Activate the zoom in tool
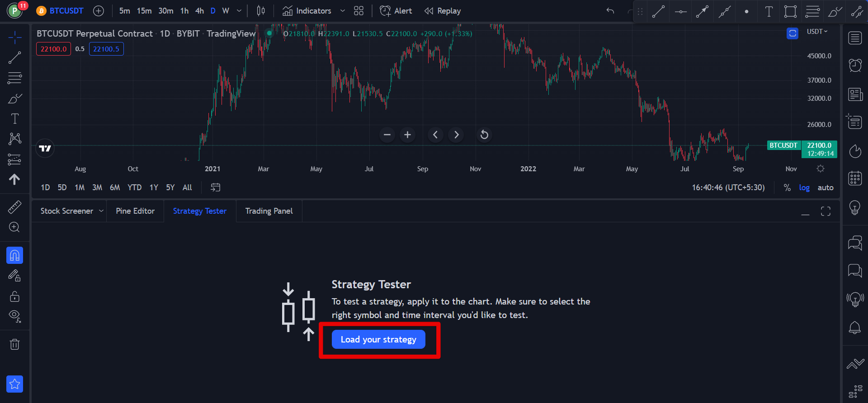 click(14, 227)
